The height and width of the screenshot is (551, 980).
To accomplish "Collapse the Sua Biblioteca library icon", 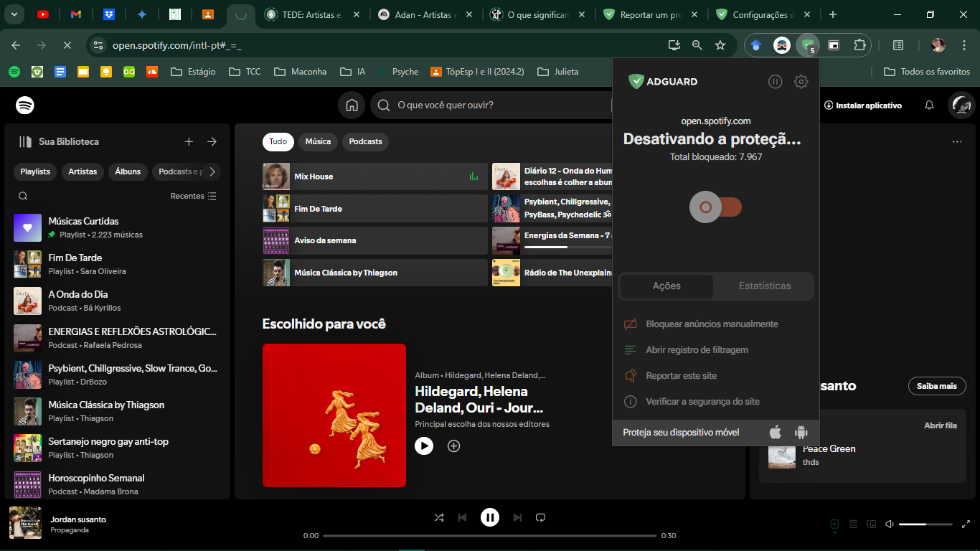I will (26, 142).
